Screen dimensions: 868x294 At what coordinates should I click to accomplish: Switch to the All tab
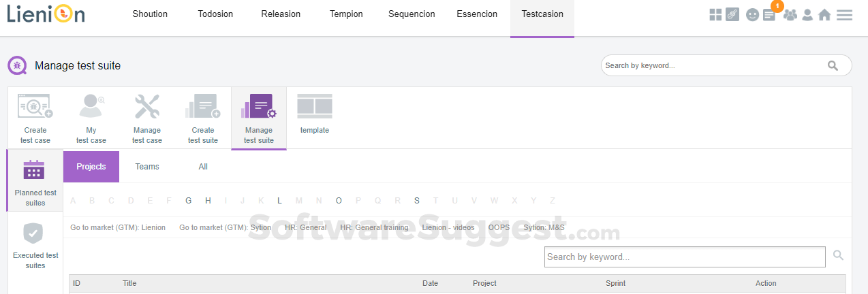coord(203,167)
